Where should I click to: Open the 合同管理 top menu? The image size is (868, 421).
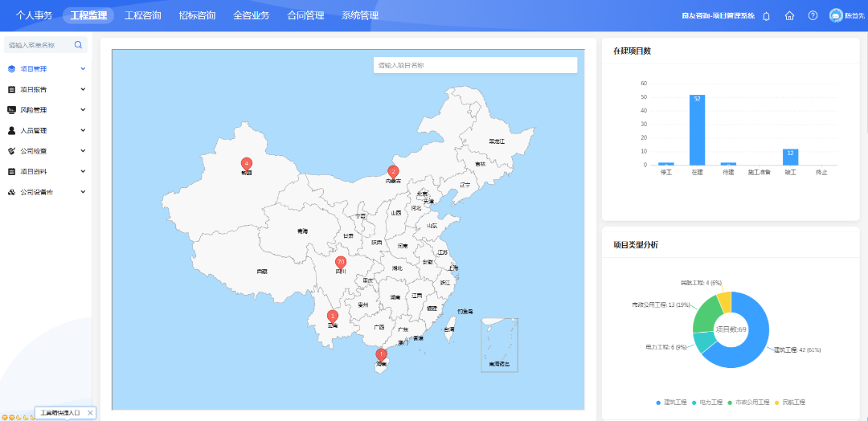[305, 15]
